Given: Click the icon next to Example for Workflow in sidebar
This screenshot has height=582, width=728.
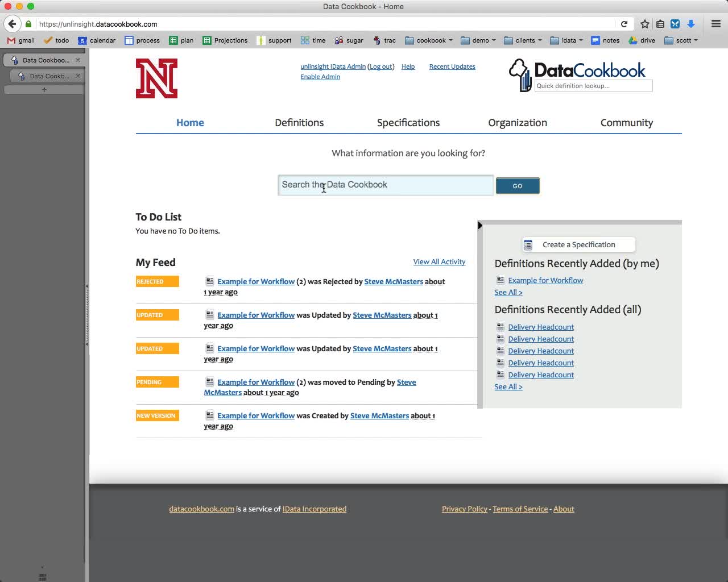Looking at the screenshot, I should pos(500,280).
